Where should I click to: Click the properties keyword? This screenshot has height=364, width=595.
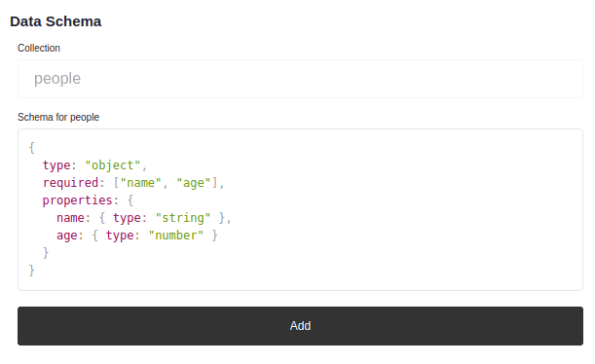(77, 200)
